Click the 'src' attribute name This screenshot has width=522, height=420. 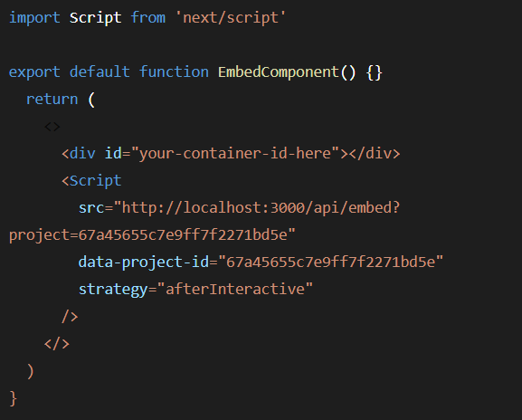click(x=91, y=208)
